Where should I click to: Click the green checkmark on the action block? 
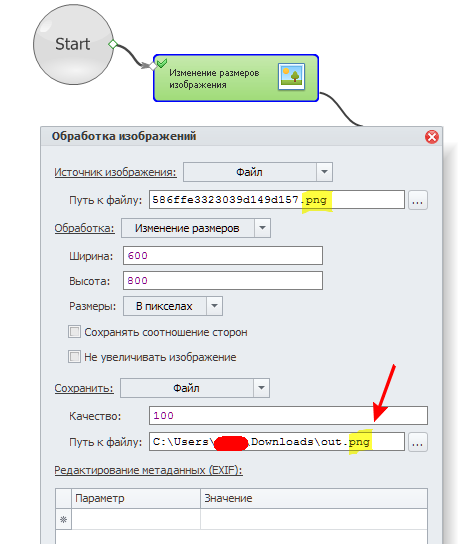162,63
